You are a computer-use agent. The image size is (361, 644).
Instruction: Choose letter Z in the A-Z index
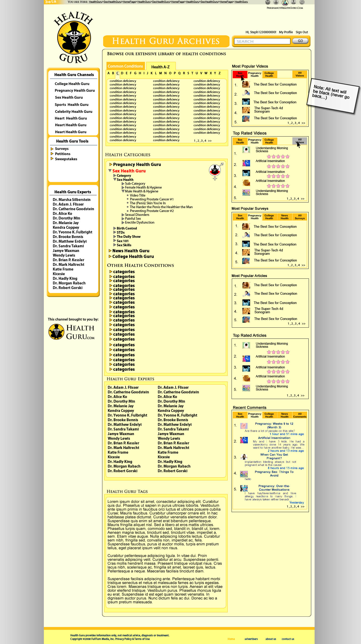tap(220, 73)
